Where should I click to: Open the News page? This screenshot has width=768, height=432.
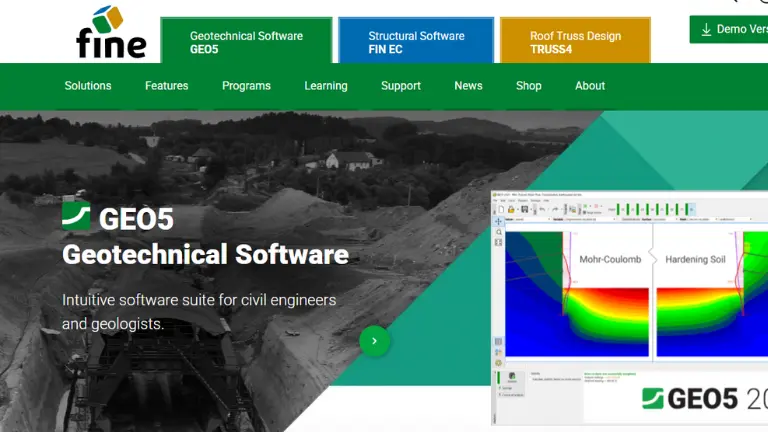click(468, 86)
